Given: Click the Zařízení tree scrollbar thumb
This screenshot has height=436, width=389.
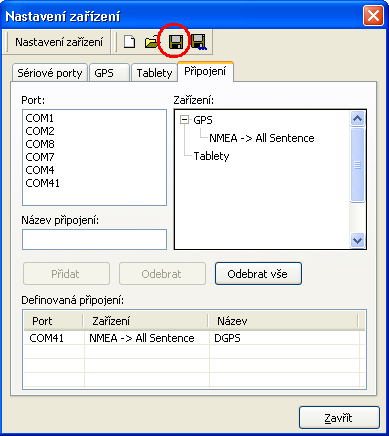Looking at the screenshot, I should [358, 165].
